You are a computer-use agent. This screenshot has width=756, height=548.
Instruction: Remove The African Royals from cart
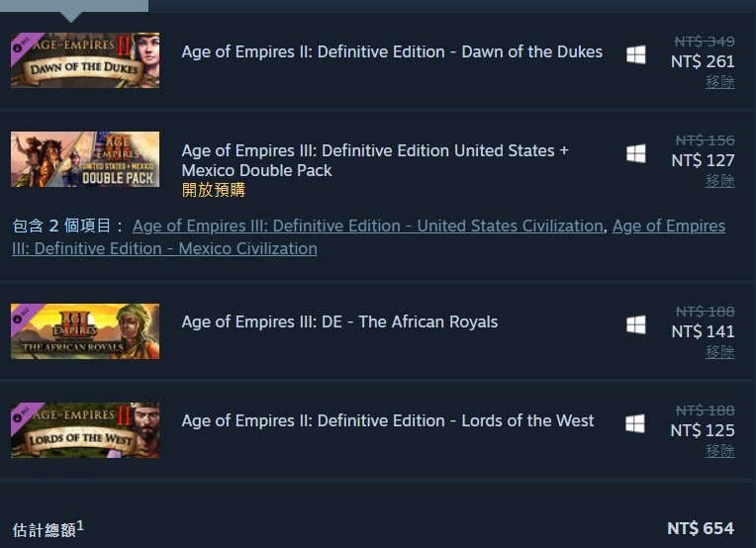pos(719,352)
